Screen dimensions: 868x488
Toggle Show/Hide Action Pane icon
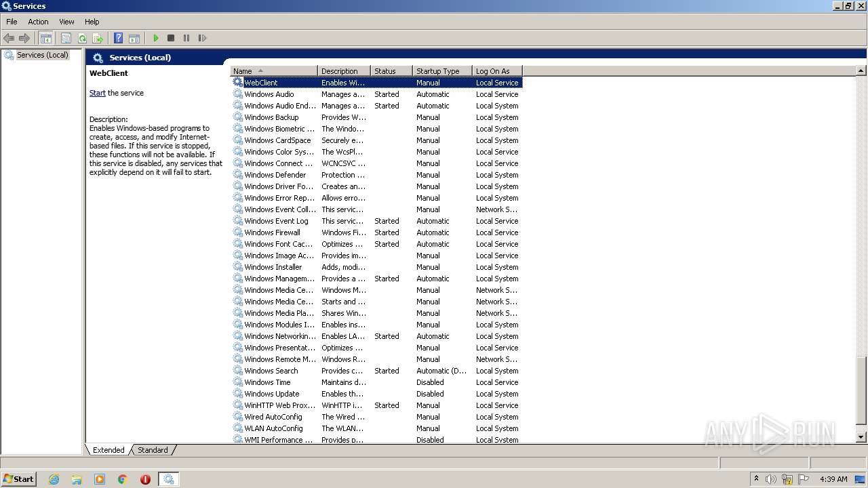[x=134, y=38]
